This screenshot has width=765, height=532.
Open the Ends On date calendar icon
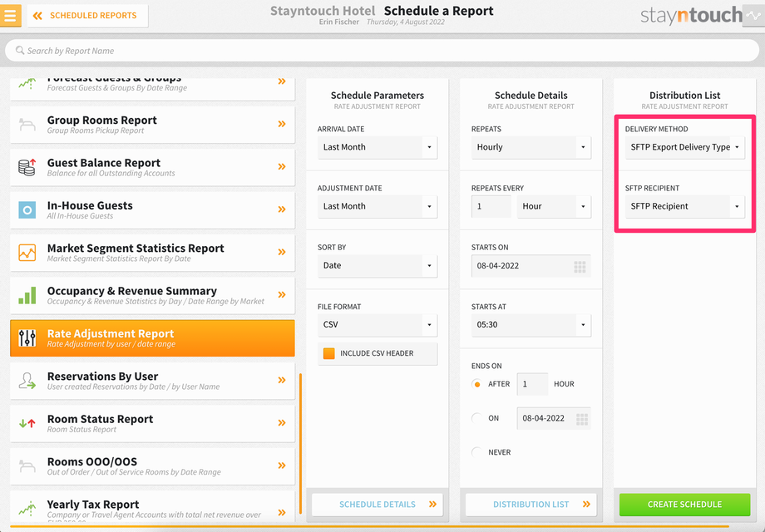pyautogui.click(x=582, y=419)
